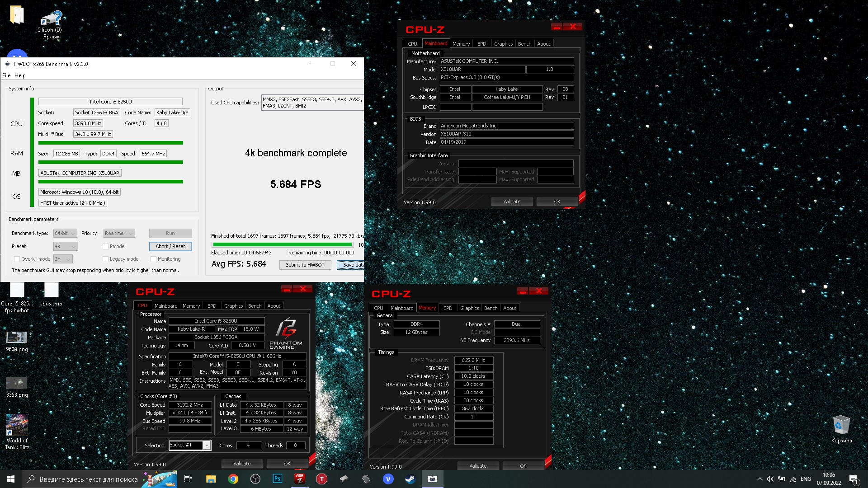The width and height of the screenshot is (868, 488).
Task: Enable the Pmode checkbox
Action: click(105, 246)
